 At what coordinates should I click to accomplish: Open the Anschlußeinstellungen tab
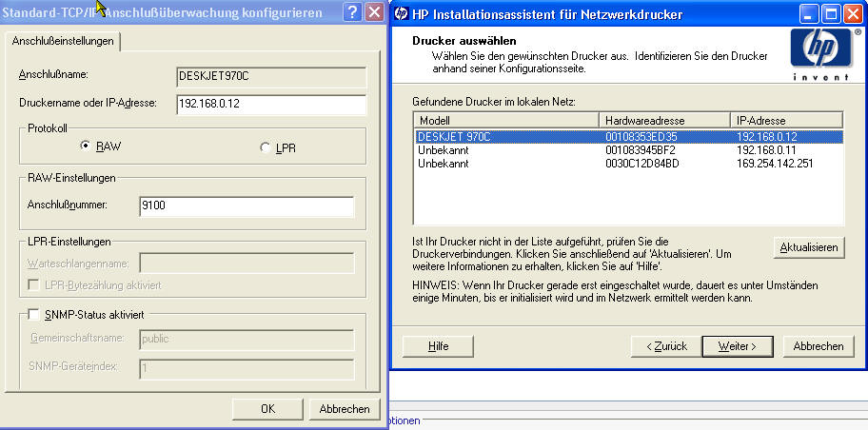(x=63, y=41)
